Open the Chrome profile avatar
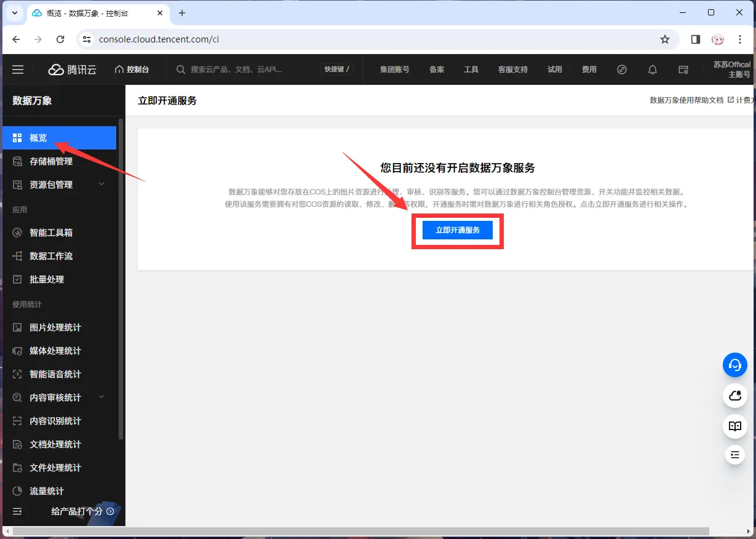756x539 pixels. coord(718,39)
